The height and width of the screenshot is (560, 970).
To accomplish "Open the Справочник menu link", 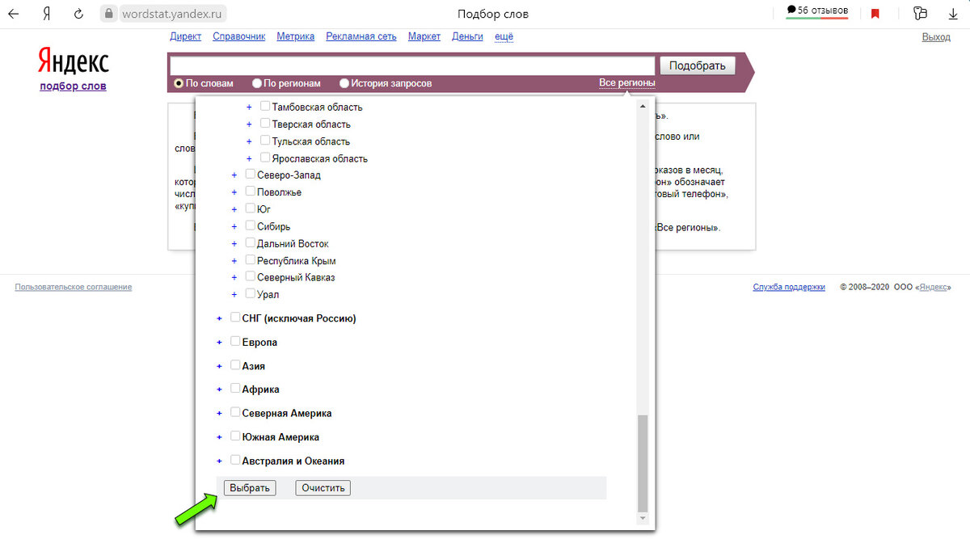I will [239, 36].
